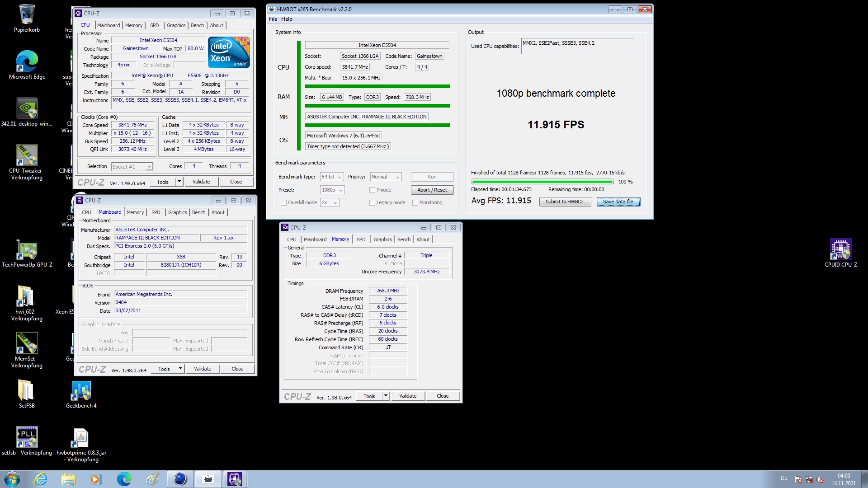Launch MemSet Verknüpfung shortcut

tap(27, 350)
